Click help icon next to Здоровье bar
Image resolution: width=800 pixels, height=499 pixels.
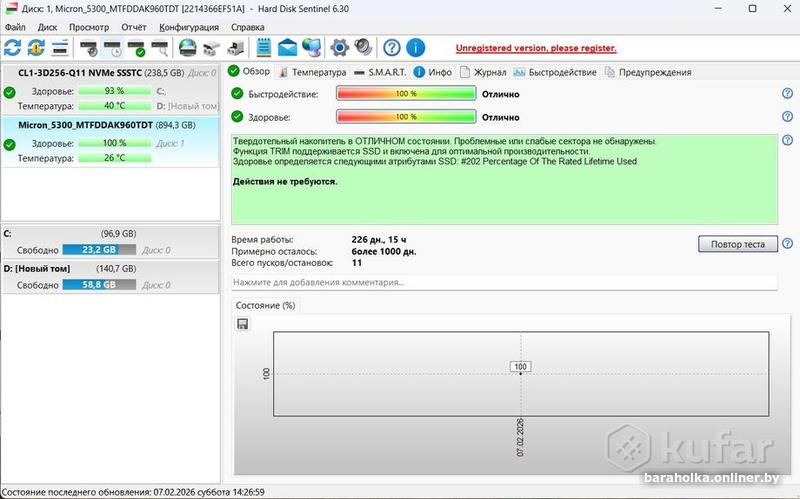tap(787, 116)
